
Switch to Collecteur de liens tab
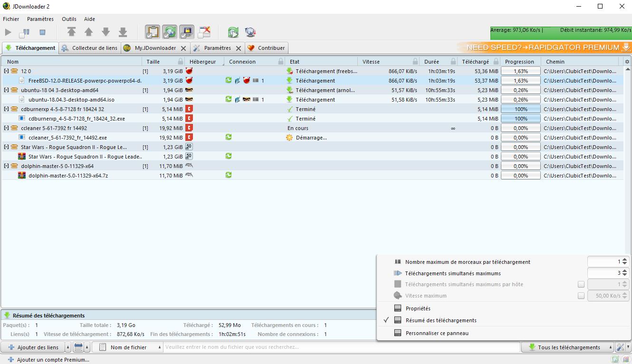pyautogui.click(x=89, y=48)
